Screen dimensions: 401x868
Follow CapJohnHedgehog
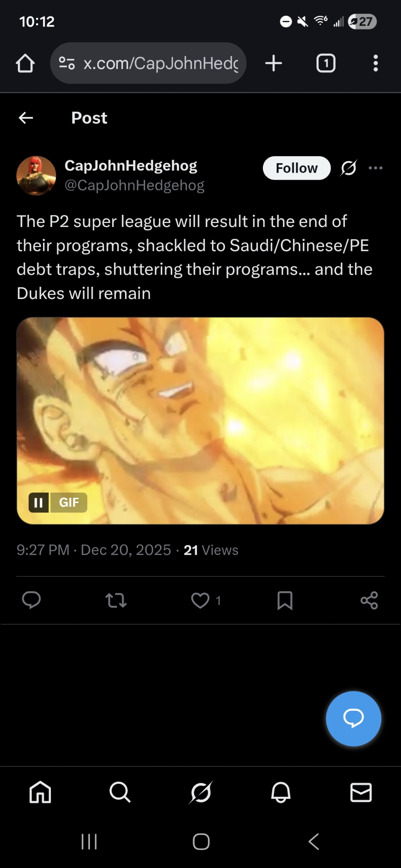297,168
